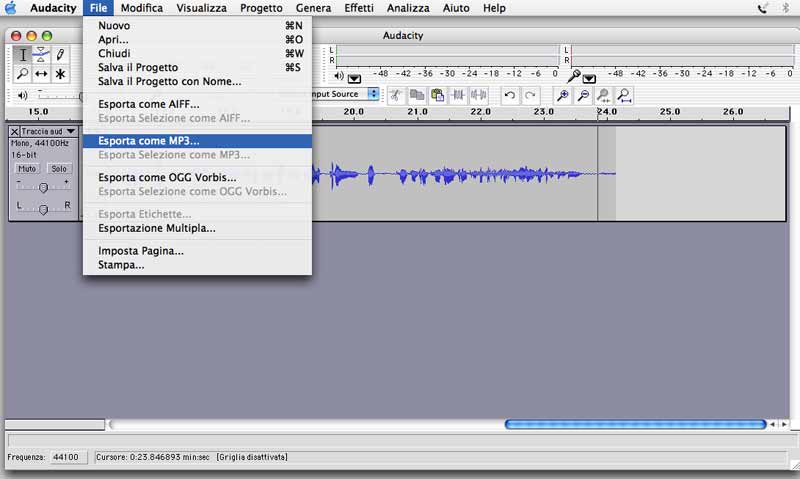Open the Apple menu
Image resolution: width=800 pixels, height=479 pixels.
click(10, 8)
